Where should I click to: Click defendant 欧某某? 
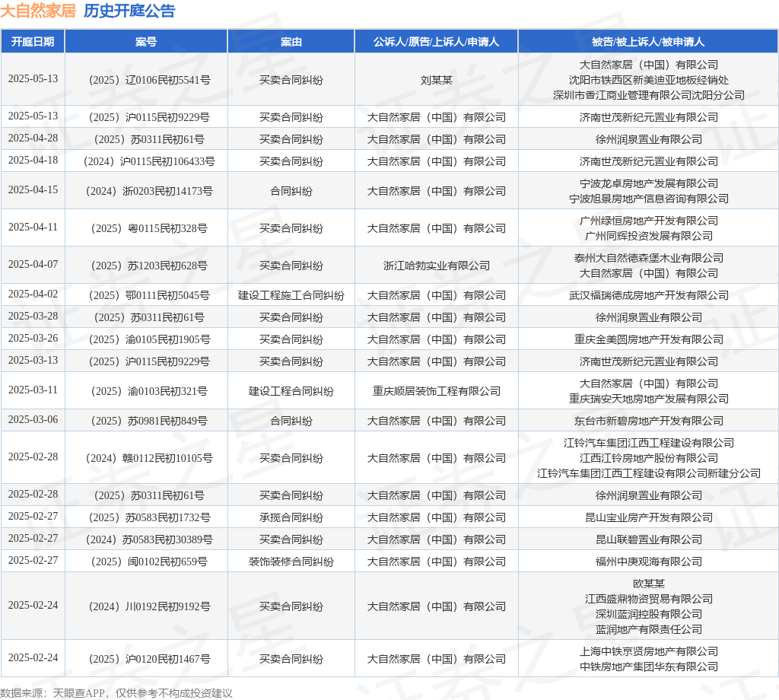point(648,584)
